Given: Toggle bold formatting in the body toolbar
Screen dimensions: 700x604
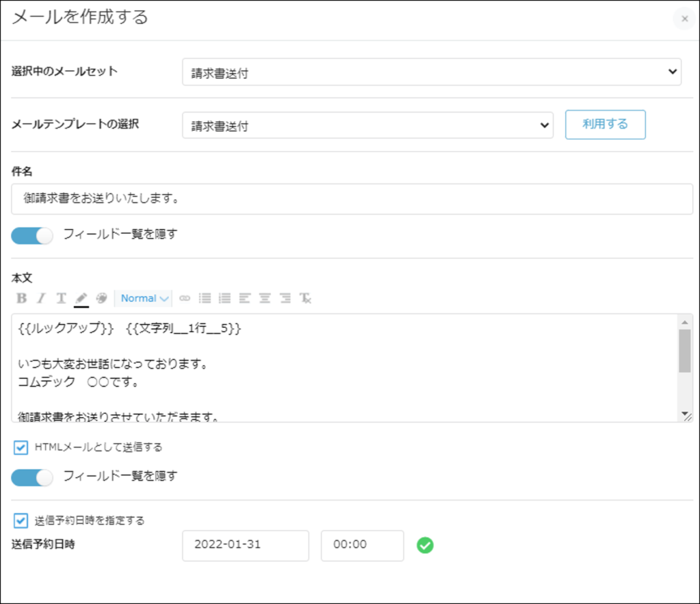Looking at the screenshot, I should pyautogui.click(x=21, y=298).
